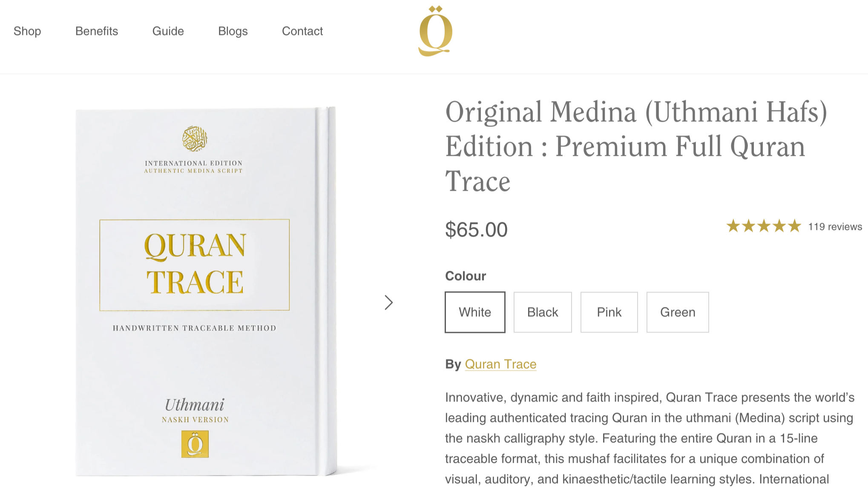
Task: Click the $65.00 price text
Action: pos(476,229)
